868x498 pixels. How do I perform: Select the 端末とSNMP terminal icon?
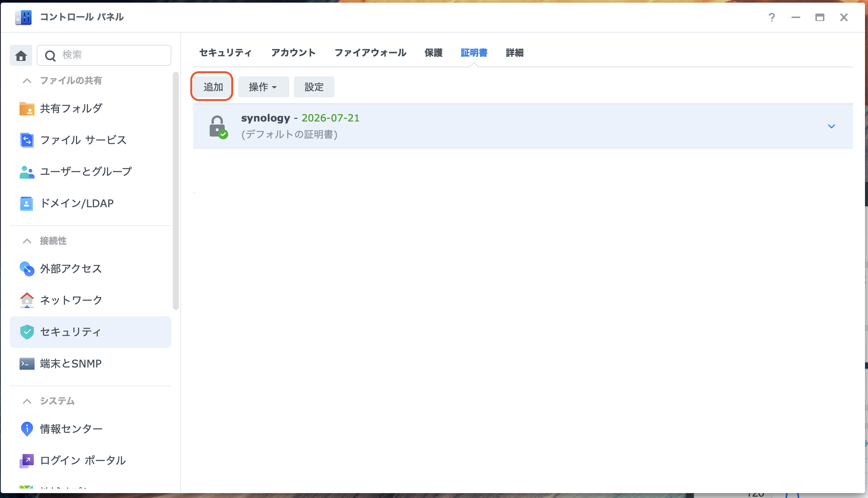[x=26, y=363]
